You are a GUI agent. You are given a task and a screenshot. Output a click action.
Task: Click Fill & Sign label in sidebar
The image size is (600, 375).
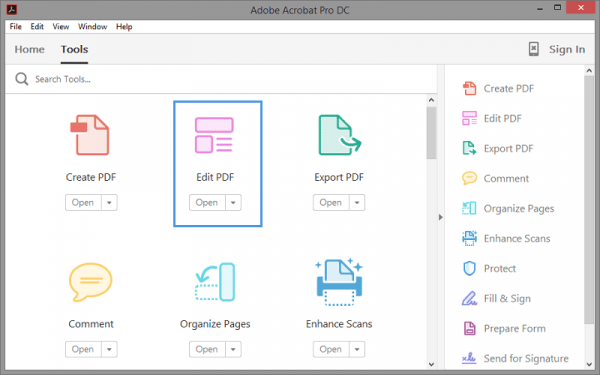click(507, 298)
